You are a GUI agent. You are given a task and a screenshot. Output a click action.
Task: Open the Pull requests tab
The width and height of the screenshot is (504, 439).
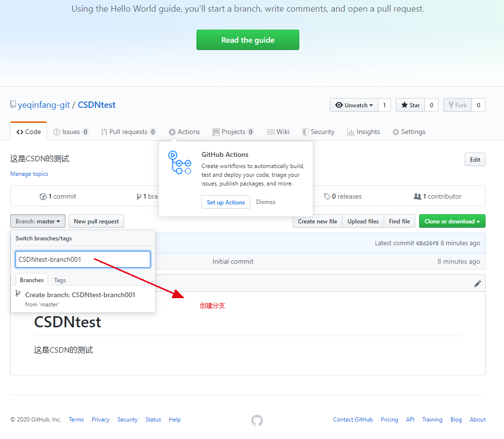click(128, 132)
